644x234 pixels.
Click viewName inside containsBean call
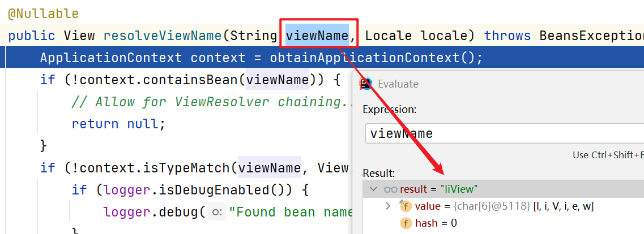(x=277, y=80)
